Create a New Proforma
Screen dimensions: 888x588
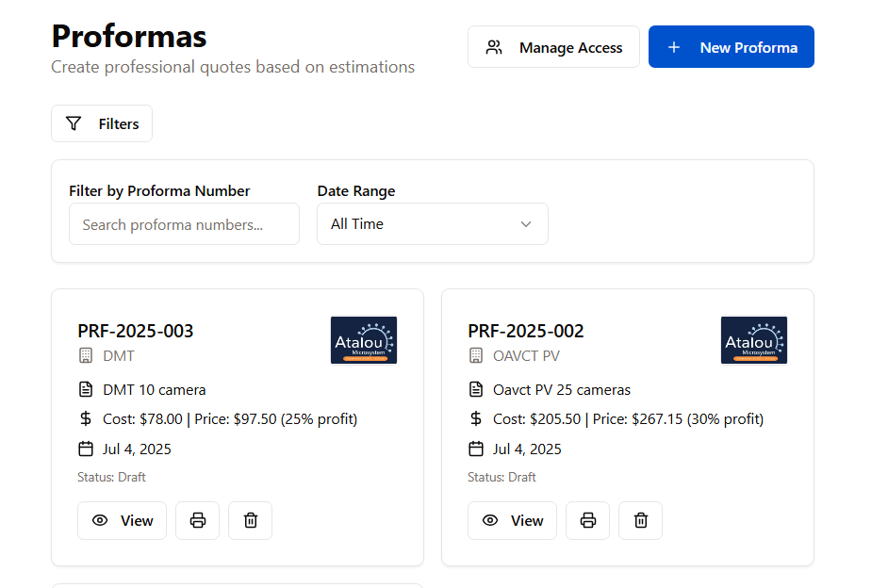[x=732, y=47]
